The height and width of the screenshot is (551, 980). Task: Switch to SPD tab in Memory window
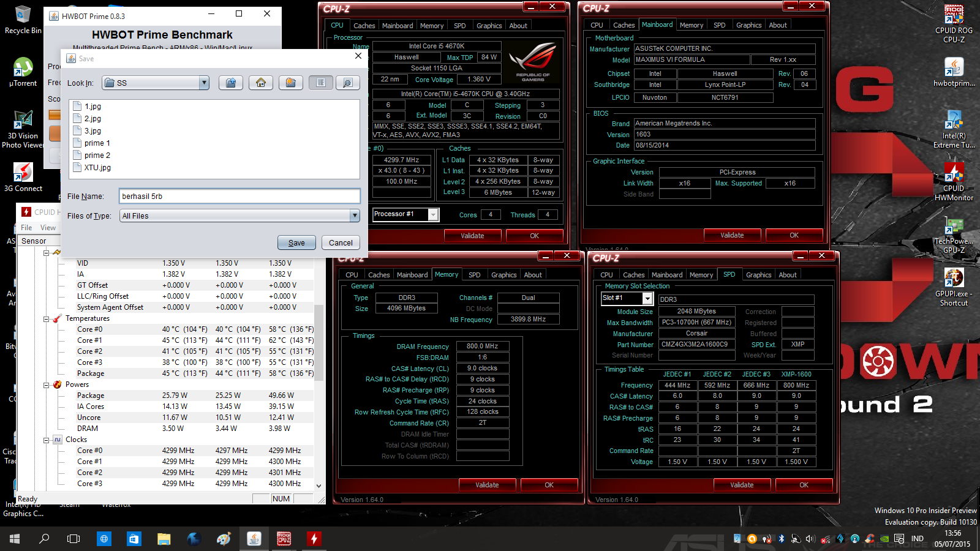pos(474,275)
